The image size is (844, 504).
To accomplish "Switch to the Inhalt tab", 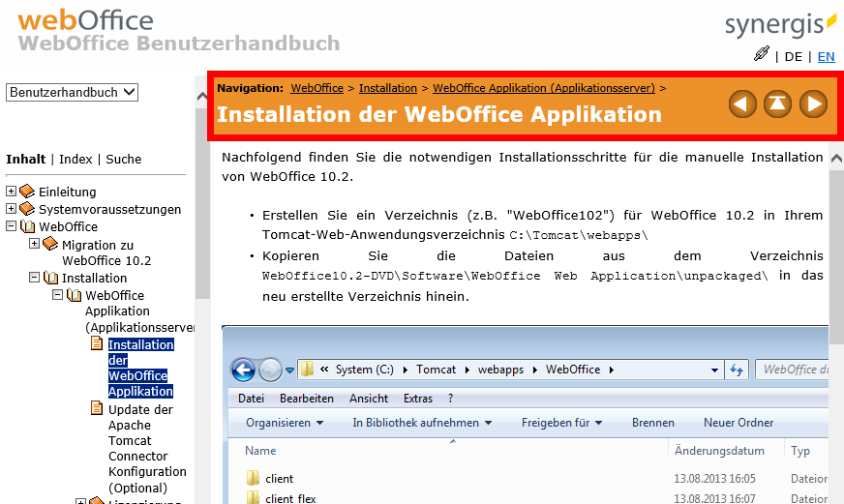I will [26, 160].
